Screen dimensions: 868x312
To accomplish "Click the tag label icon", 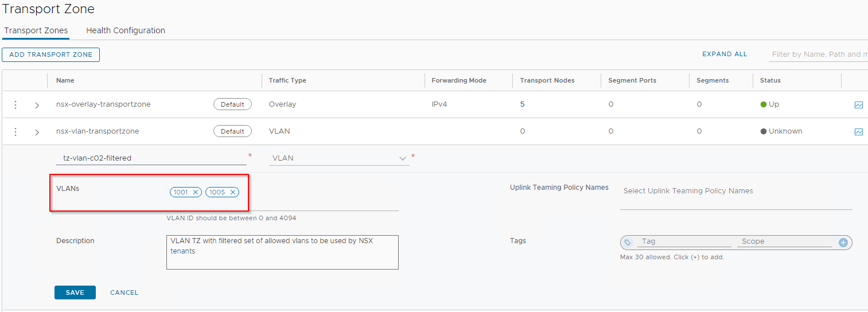I will (628, 243).
